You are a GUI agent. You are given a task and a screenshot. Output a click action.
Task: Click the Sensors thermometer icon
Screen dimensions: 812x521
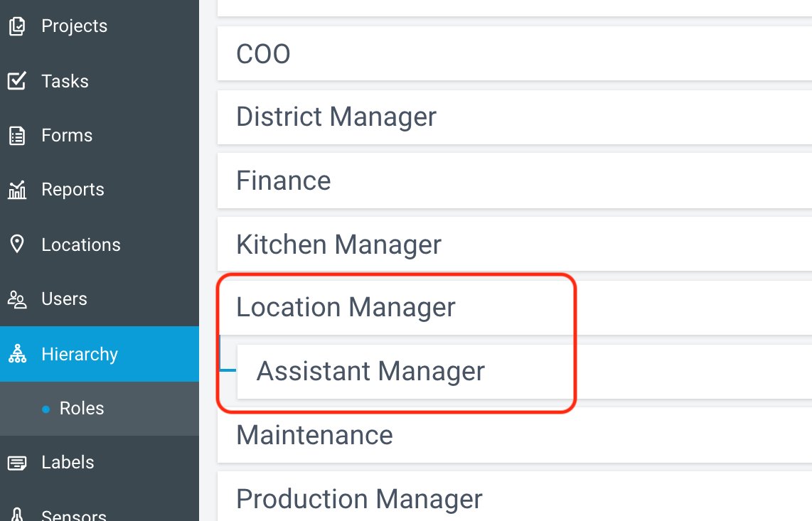16,515
